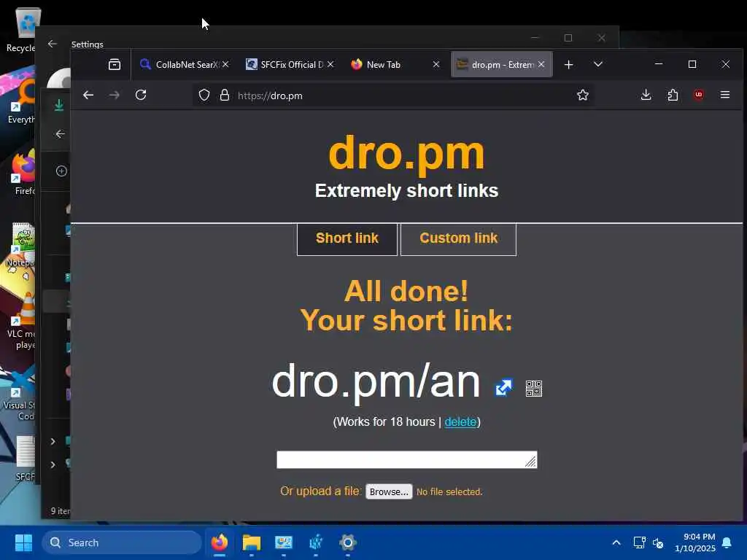Close the CollabNet SearX tab
Image resolution: width=747 pixels, height=560 pixels.
tap(225, 64)
